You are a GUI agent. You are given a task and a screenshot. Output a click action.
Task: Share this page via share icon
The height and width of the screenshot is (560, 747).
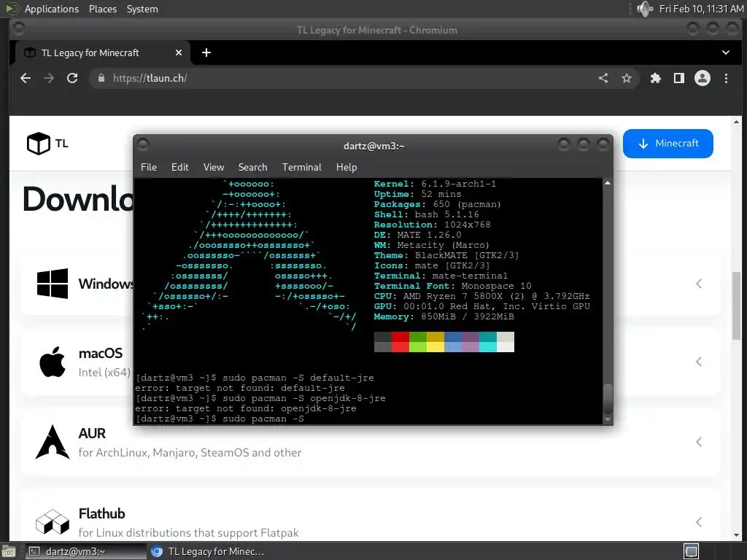coord(603,78)
